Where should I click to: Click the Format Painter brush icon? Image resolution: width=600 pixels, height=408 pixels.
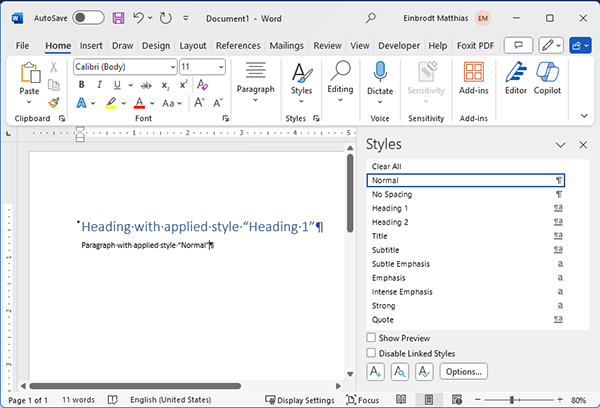(x=54, y=103)
